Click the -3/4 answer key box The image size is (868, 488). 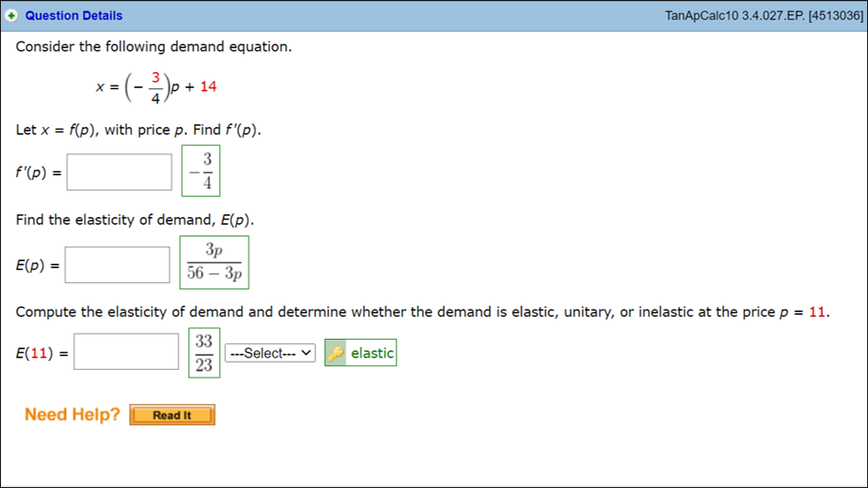(201, 171)
